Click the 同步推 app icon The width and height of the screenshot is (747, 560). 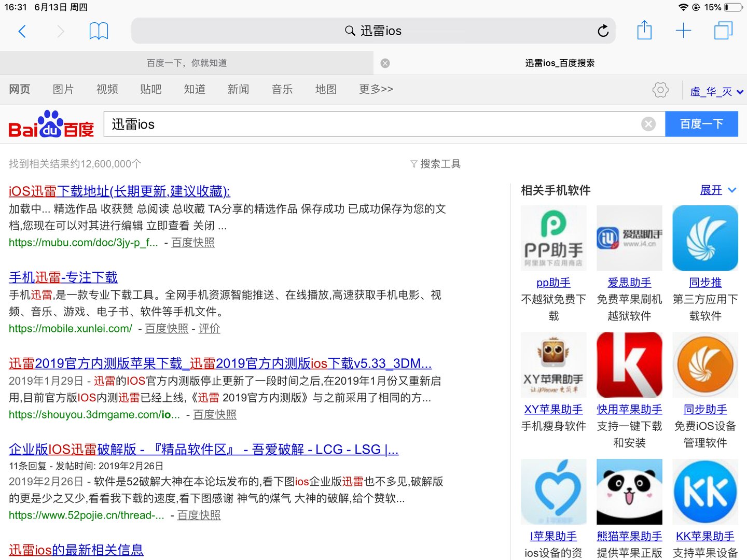pos(704,238)
